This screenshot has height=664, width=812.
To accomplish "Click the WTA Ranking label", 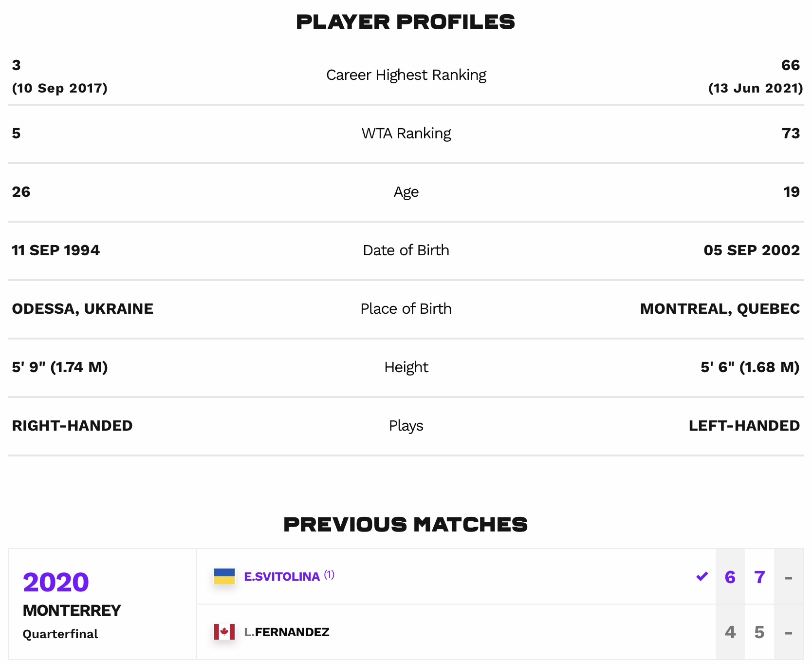I will coord(406,133).
